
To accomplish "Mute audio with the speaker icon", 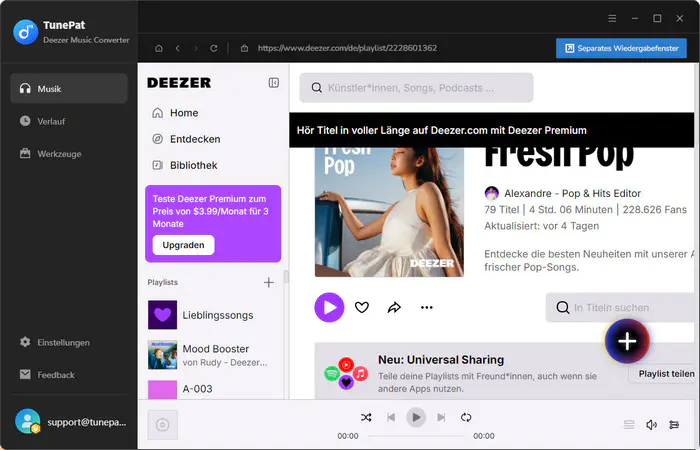I will [x=651, y=425].
